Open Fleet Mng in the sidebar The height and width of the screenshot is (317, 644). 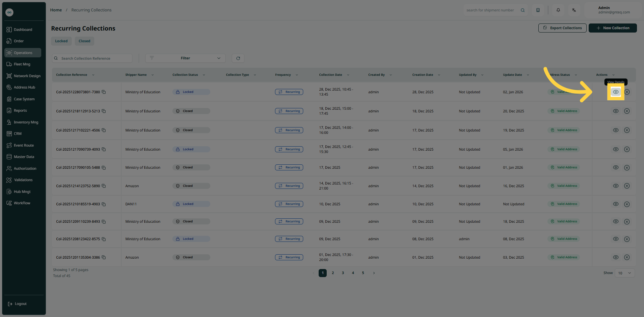click(23, 64)
